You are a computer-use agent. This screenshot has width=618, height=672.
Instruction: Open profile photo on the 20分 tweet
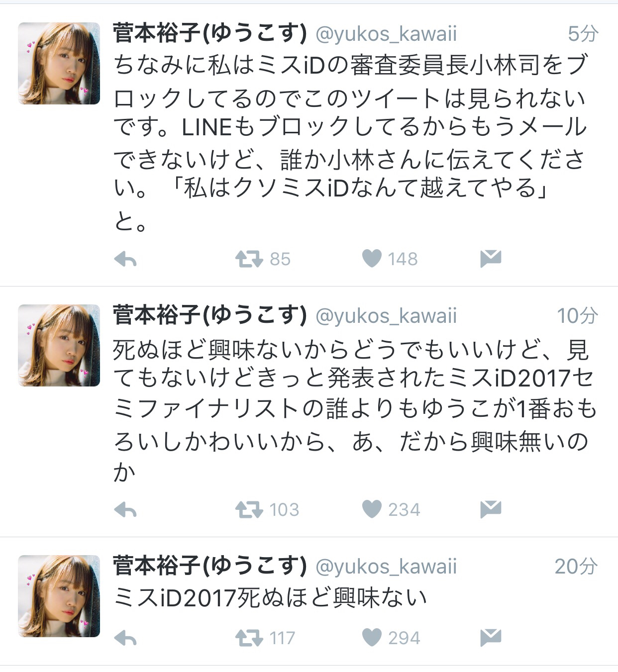(x=59, y=596)
